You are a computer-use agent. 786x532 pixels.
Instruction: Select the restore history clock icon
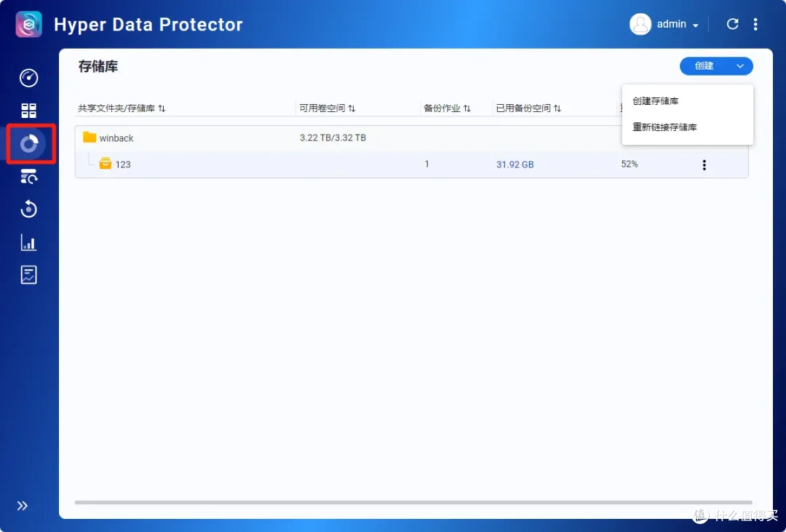point(28,209)
